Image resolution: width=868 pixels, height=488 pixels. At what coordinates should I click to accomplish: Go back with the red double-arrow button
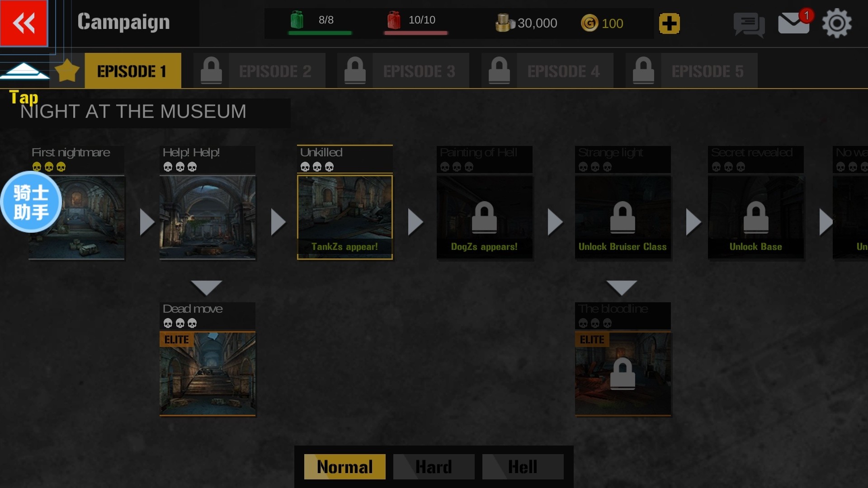pos(24,23)
